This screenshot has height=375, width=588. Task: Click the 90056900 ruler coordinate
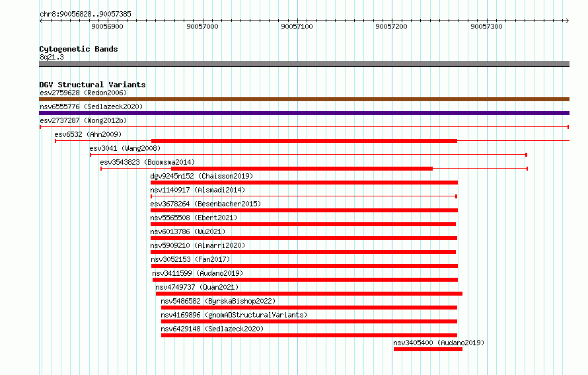(107, 26)
